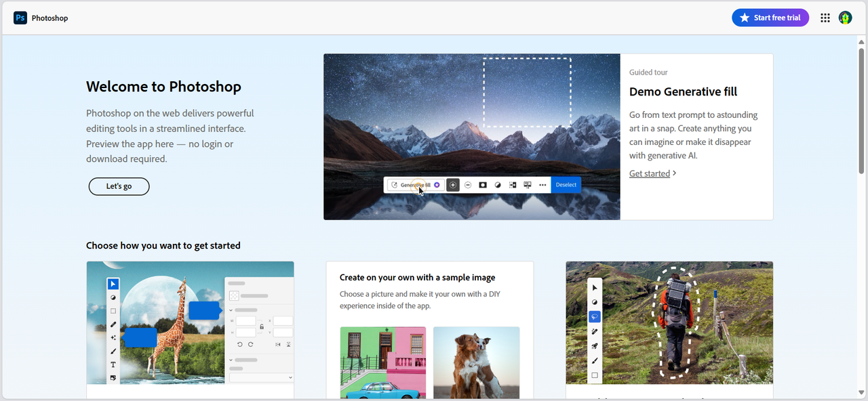Follow the Get started link
The image size is (868, 401).
pyautogui.click(x=650, y=173)
